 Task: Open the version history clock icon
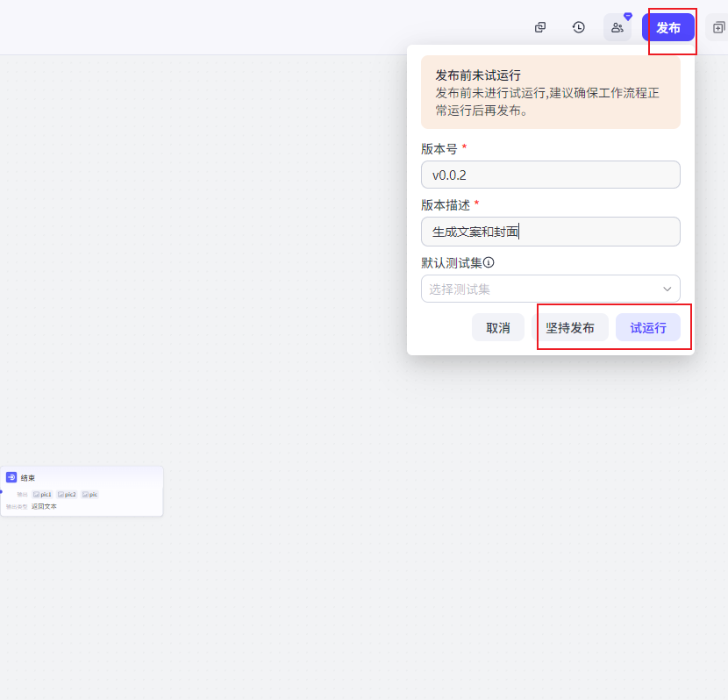click(x=579, y=27)
